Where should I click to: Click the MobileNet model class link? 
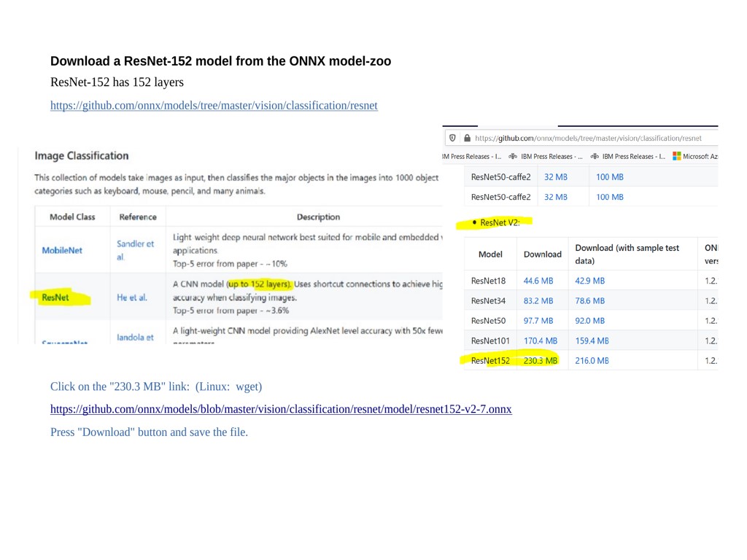click(62, 250)
